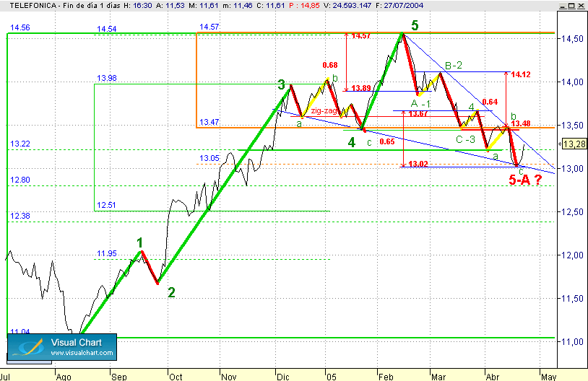This screenshot has height=381, width=588.
Task: Select the green wave label '5' at the peak
Action: pyautogui.click(x=415, y=25)
